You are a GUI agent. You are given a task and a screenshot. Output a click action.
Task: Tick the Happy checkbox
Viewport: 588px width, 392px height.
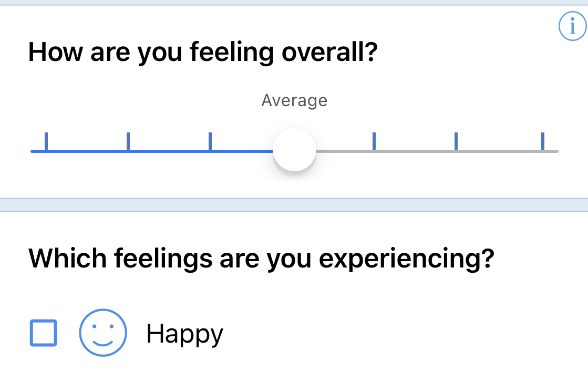tap(43, 333)
